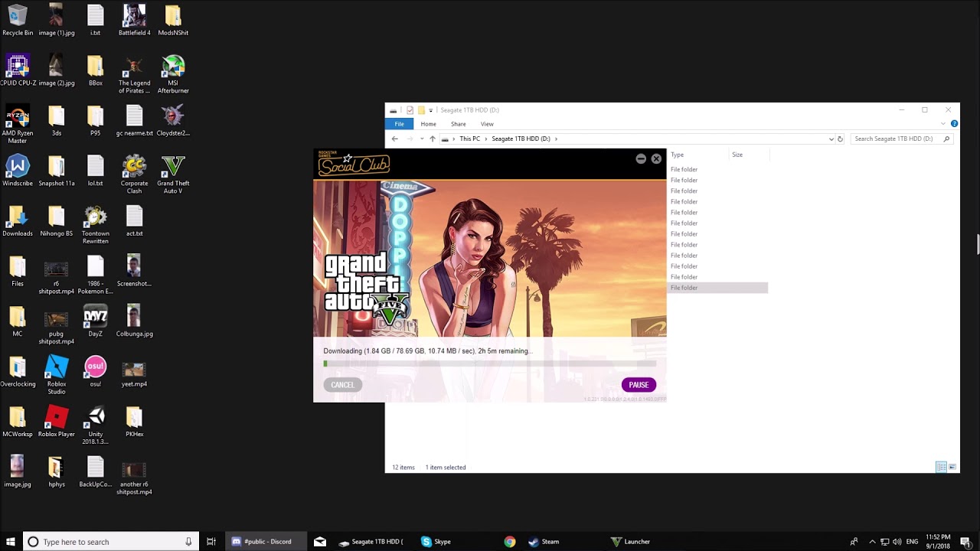
Task: Open the View ribbon tab
Action: (487, 124)
